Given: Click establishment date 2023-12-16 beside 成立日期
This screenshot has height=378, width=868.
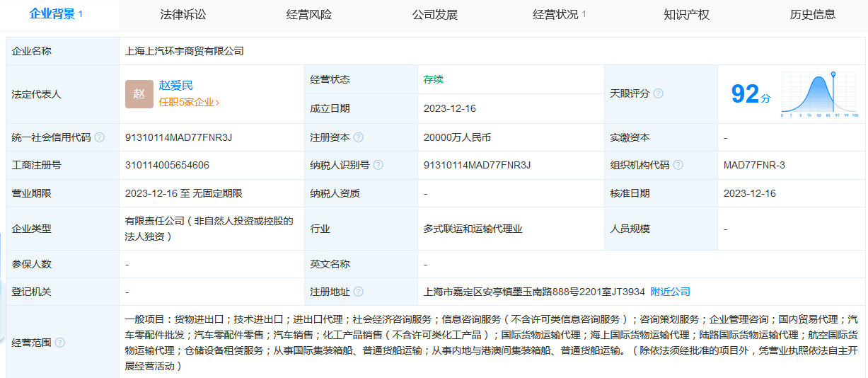Looking at the screenshot, I should pyautogui.click(x=450, y=108).
